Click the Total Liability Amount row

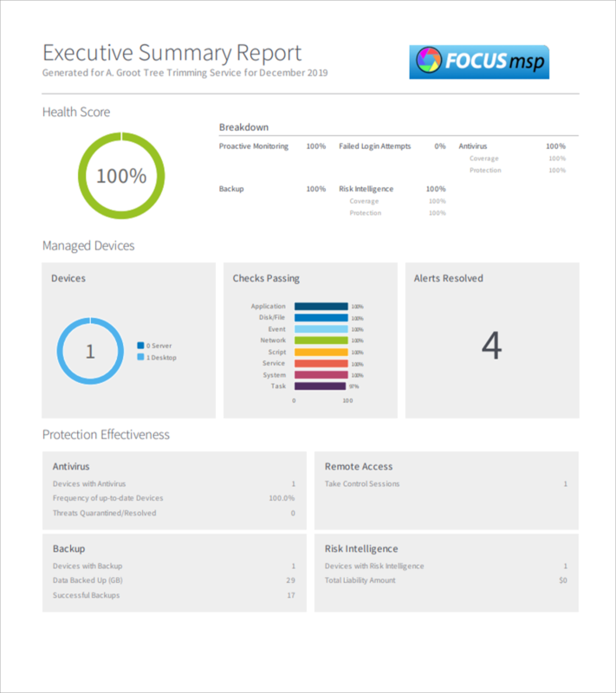coord(360,580)
